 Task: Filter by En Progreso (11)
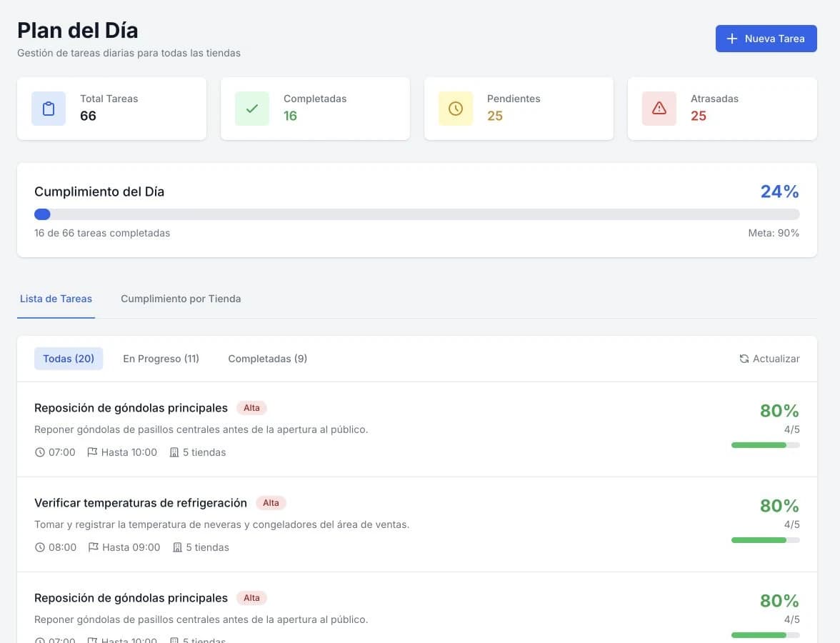click(161, 359)
